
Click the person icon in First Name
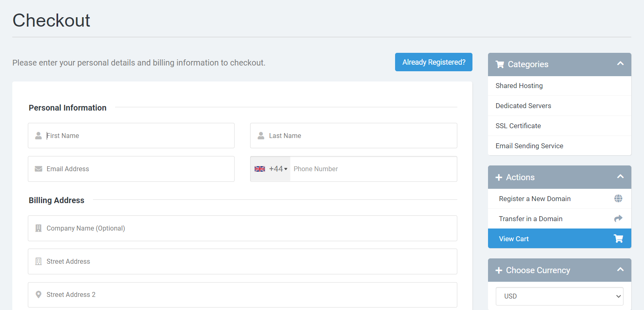click(38, 136)
